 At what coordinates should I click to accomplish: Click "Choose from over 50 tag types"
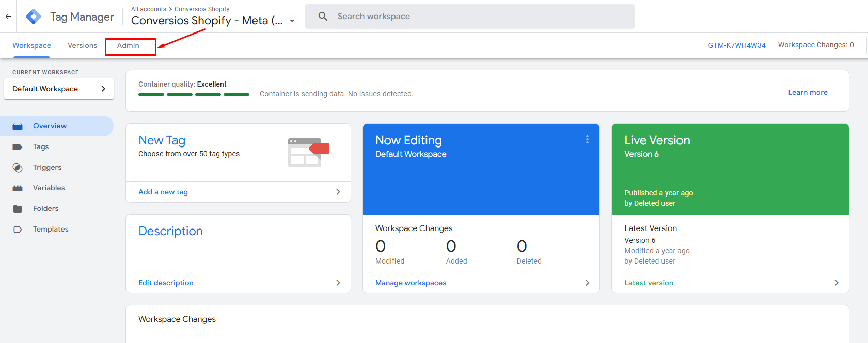tap(189, 154)
